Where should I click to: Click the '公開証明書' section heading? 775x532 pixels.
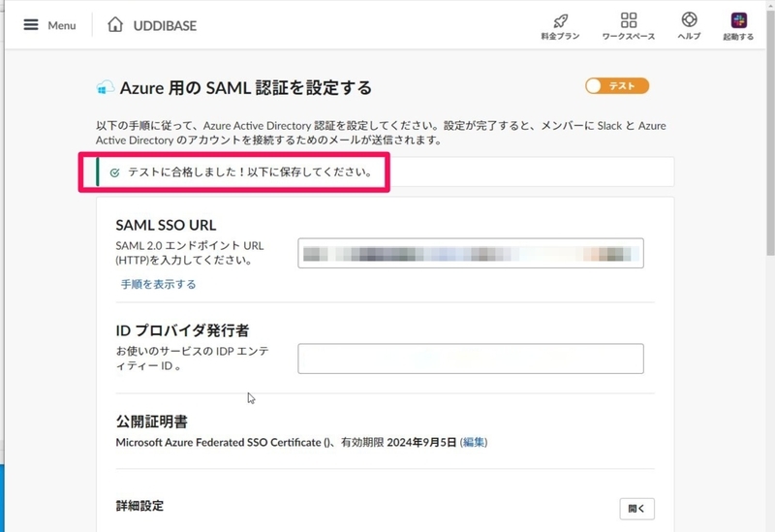click(152, 422)
